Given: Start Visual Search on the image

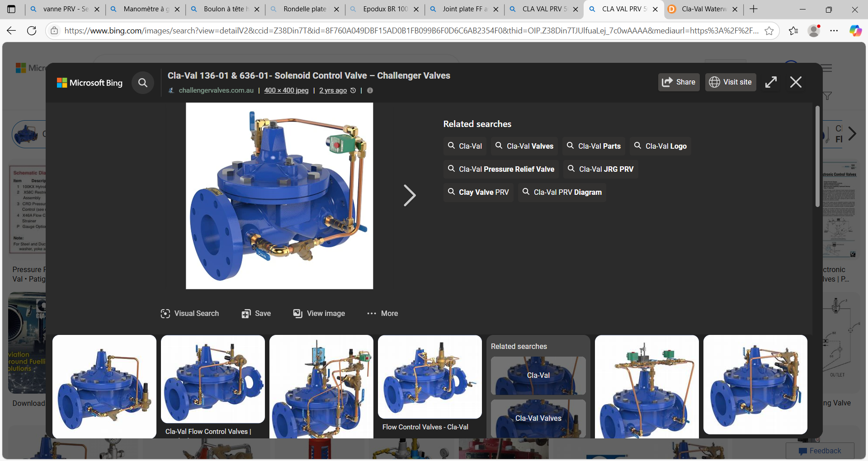Looking at the screenshot, I should [x=190, y=314].
